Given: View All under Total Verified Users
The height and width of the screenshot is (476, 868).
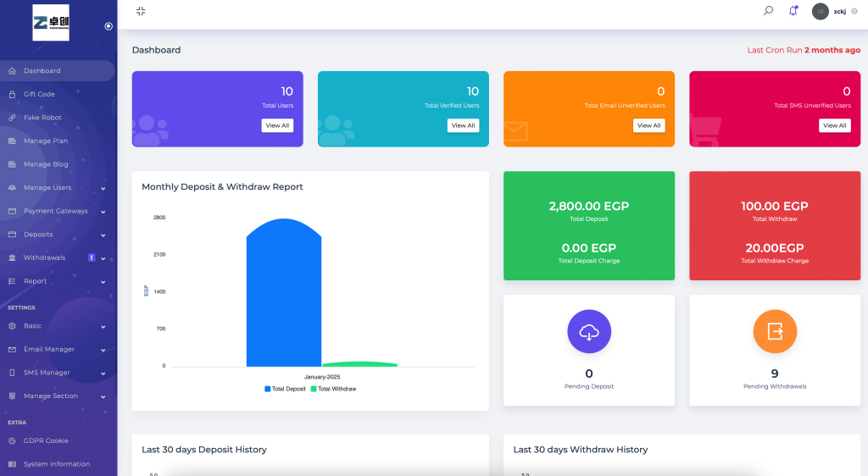Looking at the screenshot, I should (464, 125).
